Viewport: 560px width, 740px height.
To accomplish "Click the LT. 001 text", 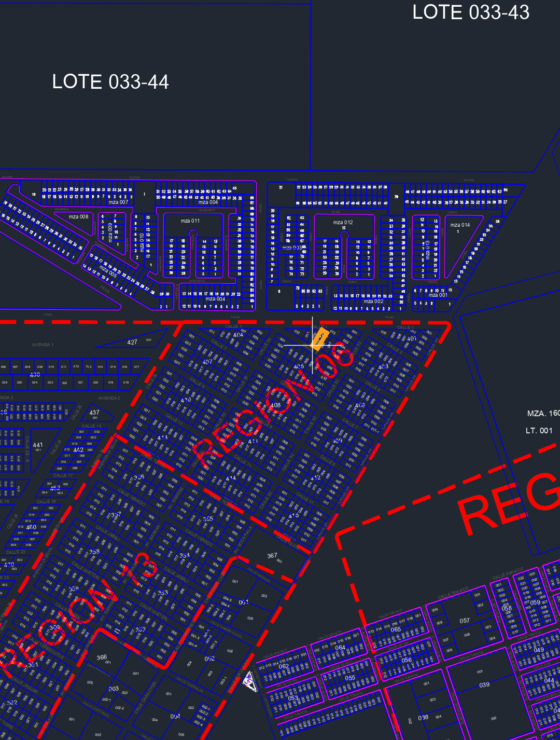I will (x=539, y=430).
